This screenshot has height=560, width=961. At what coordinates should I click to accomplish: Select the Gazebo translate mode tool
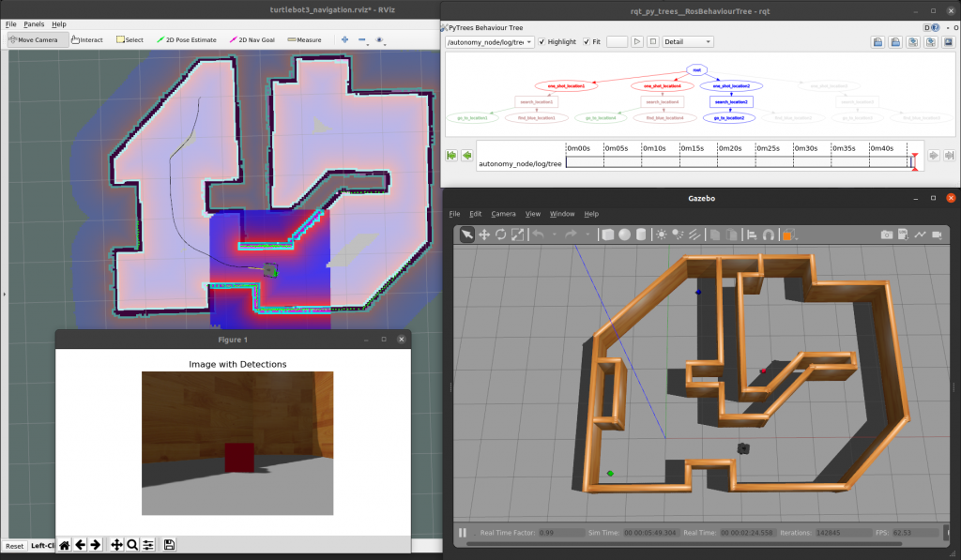(484, 235)
